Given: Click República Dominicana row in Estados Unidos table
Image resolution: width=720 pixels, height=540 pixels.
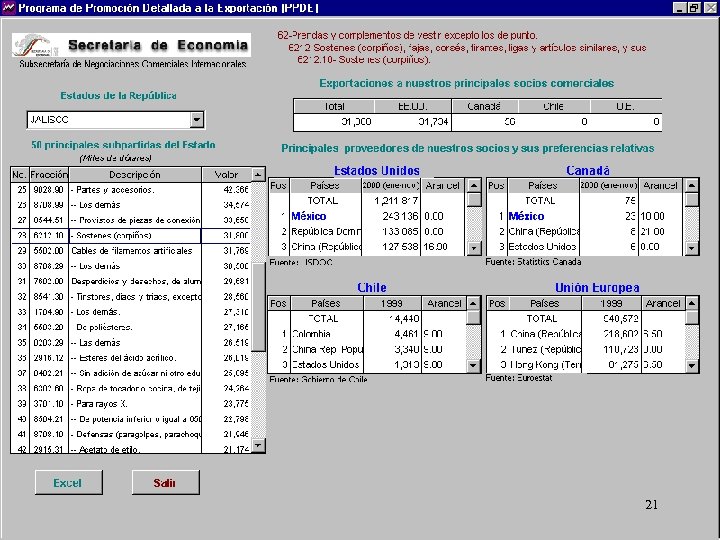Looking at the screenshot, I should [x=366, y=231].
